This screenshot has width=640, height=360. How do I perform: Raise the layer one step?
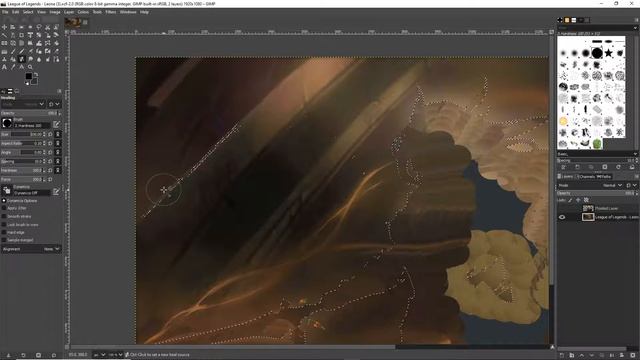coord(582,356)
